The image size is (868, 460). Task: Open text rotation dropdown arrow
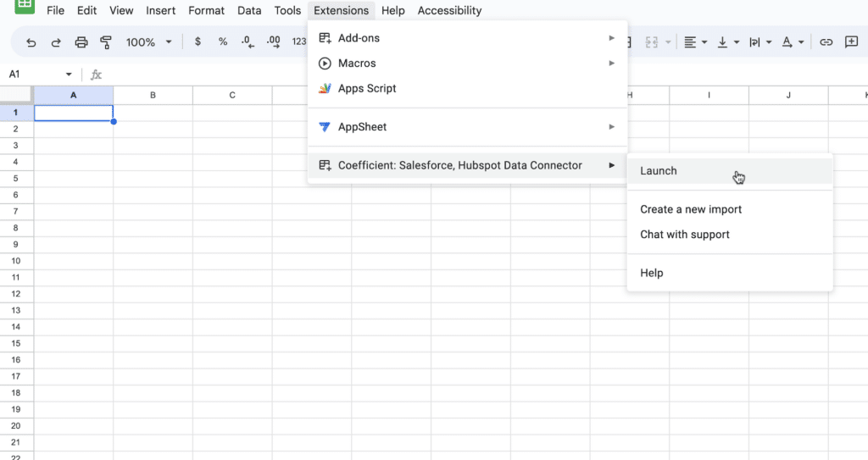[801, 42]
